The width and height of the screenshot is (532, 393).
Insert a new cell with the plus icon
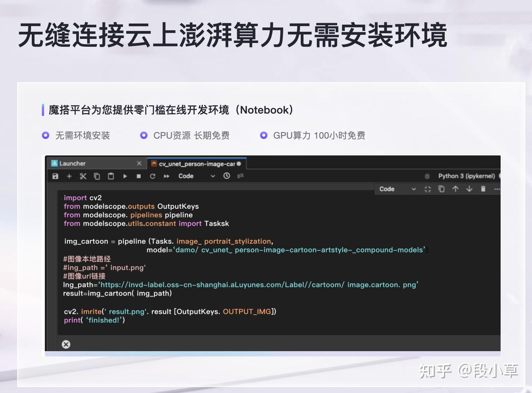(x=69, y=176)
